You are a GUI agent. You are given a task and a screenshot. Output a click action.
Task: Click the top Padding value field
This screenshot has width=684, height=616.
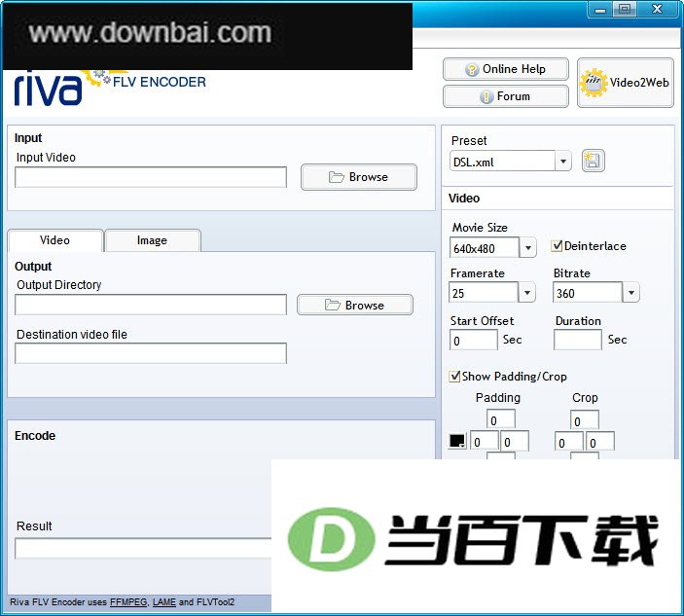click(501, 419)
